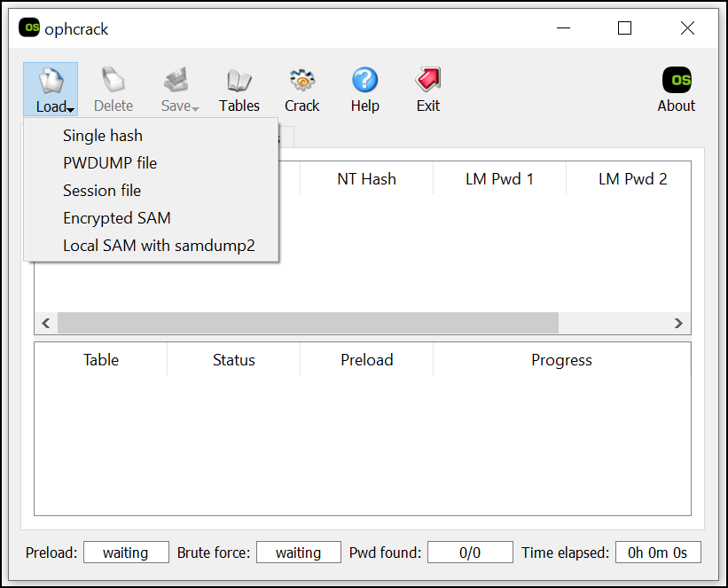Image resolution: width=728 pixels, height=588 pixels.
Task: Open the Tables dialog
Action: pos(239,90)
